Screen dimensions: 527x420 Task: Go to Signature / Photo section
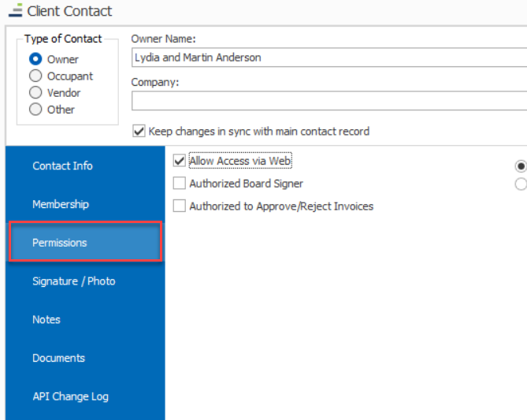pos(85,281)
